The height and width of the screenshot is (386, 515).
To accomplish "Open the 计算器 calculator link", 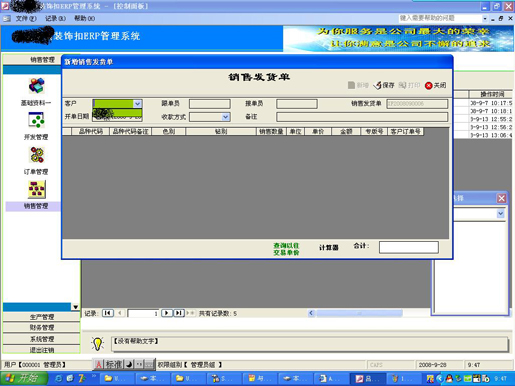I will tap(329, 247).
